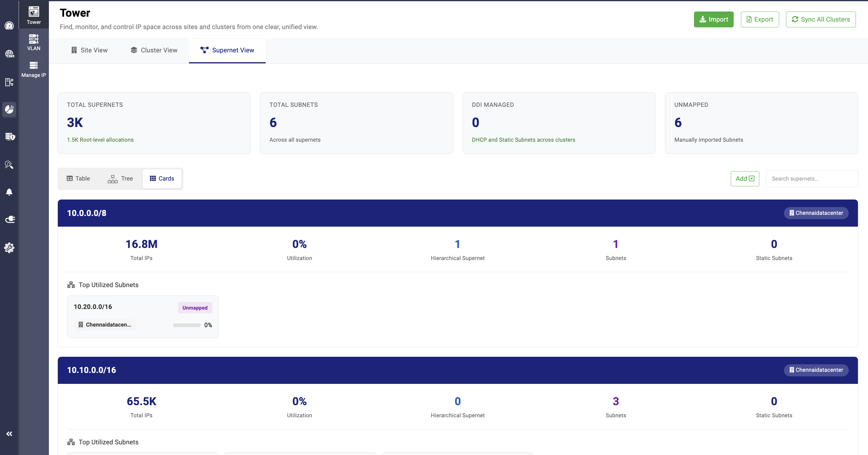Open the DNS globe sidebar icon
The width and height of the screenshot is (868, 455).
pyautogui.click(x=9, y=54)
